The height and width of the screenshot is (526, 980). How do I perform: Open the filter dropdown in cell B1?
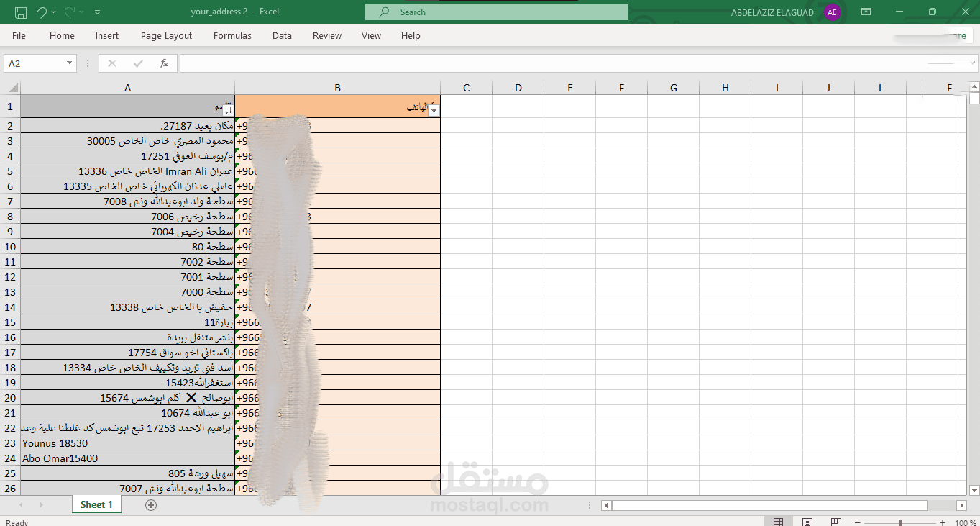[434, 110]
